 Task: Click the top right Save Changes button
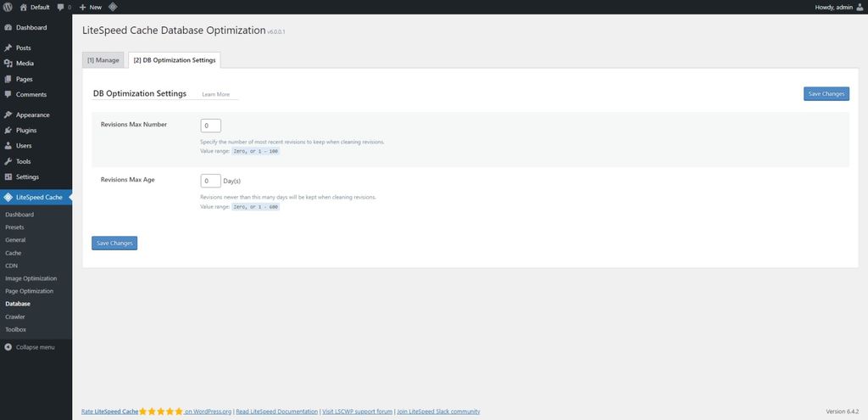tap(826, 93)
